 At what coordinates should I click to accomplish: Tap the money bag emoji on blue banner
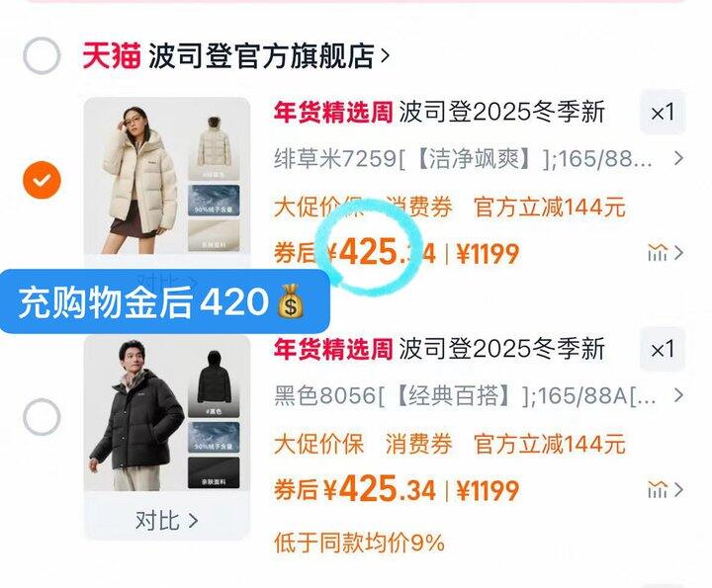point(291,300)
